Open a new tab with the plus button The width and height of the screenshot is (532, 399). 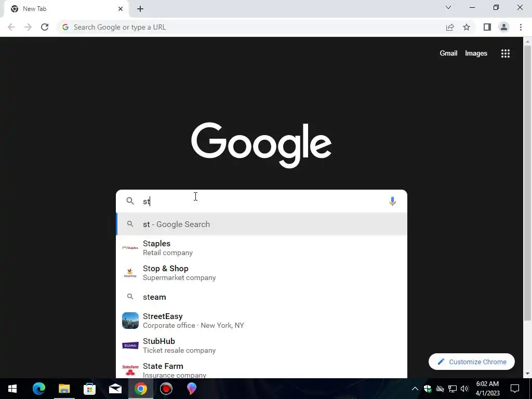click(140, 9)
